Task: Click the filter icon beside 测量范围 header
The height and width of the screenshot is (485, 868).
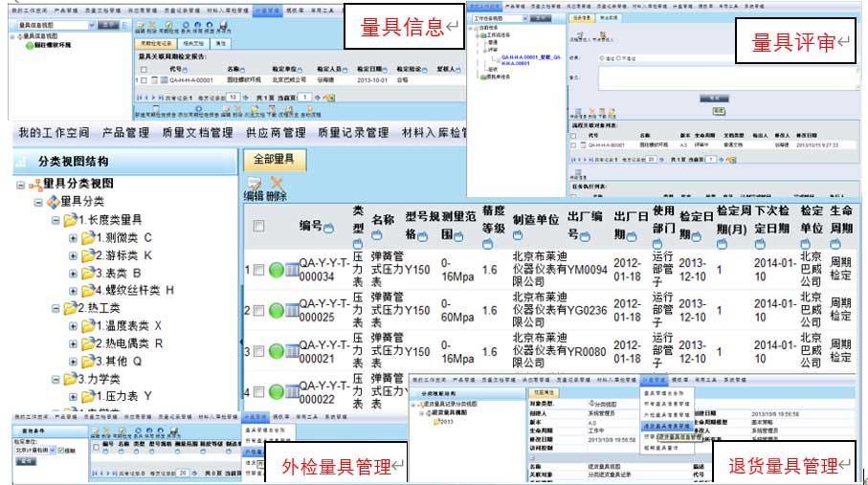Action: pos(458,236)
